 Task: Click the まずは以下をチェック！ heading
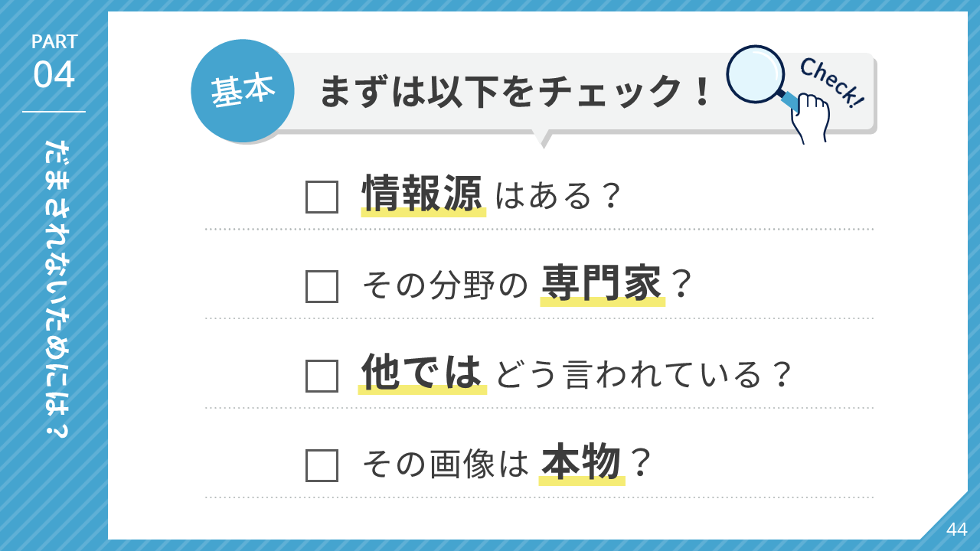(x=514, y=92)
